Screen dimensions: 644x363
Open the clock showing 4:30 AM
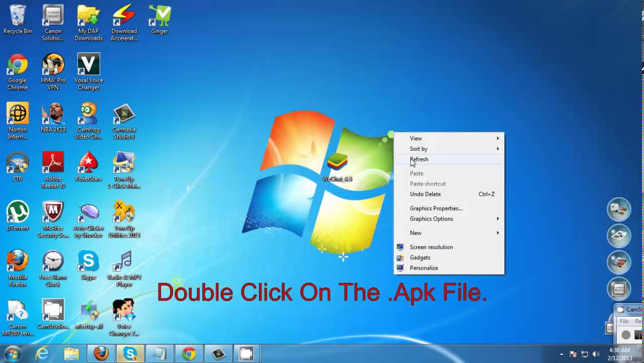click(x=619, y=353)
